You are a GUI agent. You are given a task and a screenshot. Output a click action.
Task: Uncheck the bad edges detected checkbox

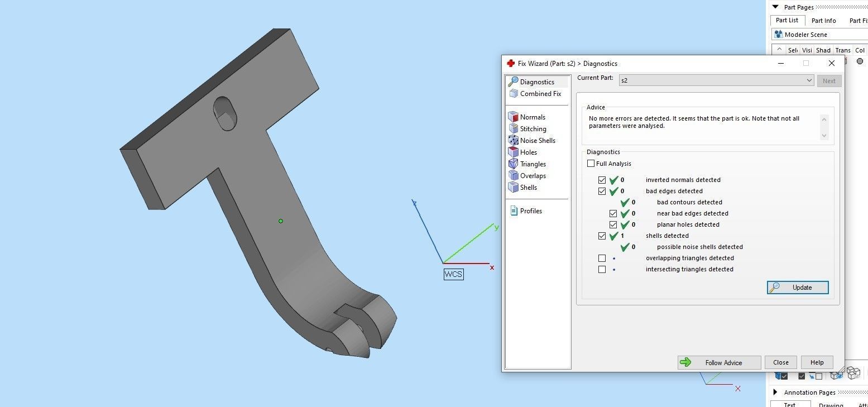click(602, 191)
